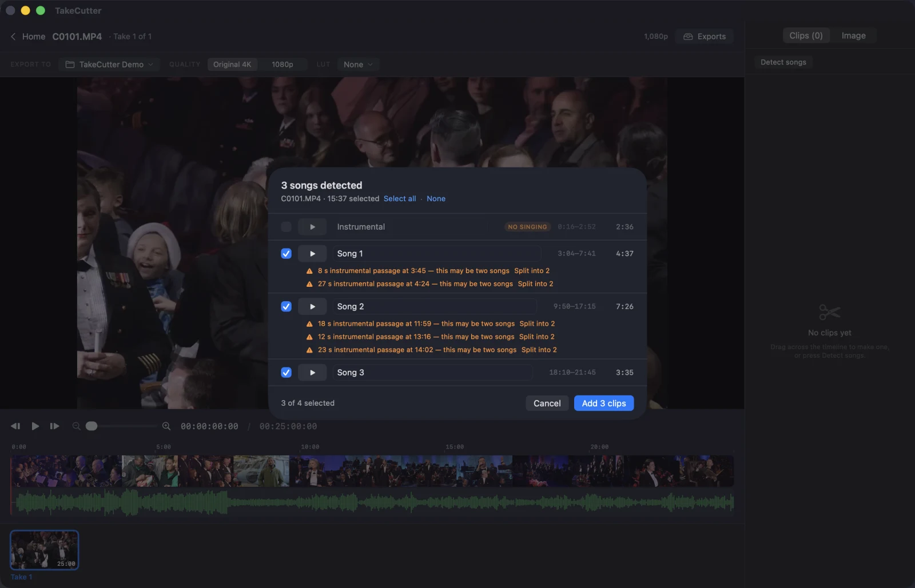Play the video from transport bar
This screenshot has height=588, width=915.
point(35,426)
